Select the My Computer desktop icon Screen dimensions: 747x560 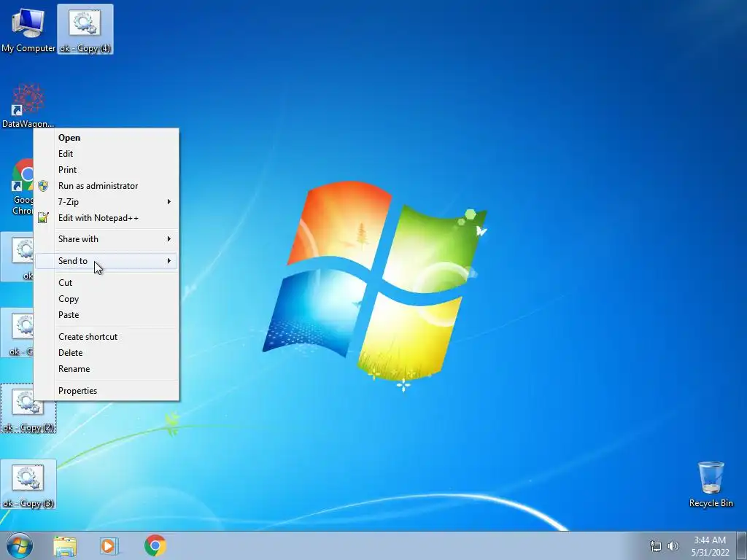28,30
